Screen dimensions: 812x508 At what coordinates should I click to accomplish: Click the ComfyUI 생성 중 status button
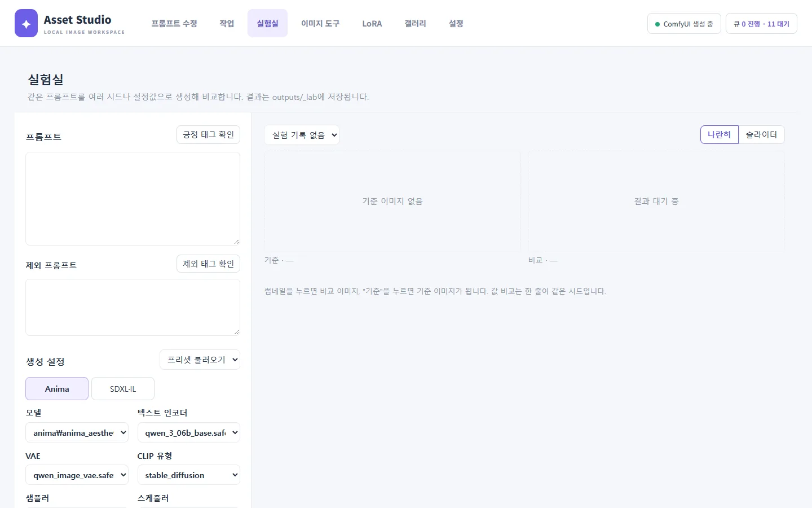pyautogui.click(x=684, y=24)
